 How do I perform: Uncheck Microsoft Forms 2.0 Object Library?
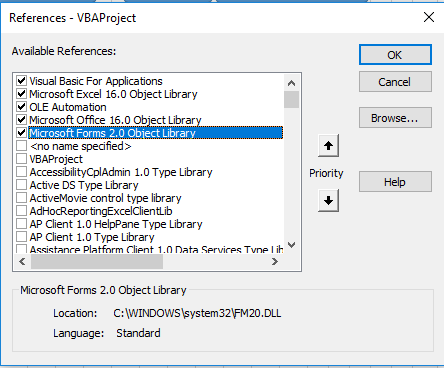click(x=22, y=133)
